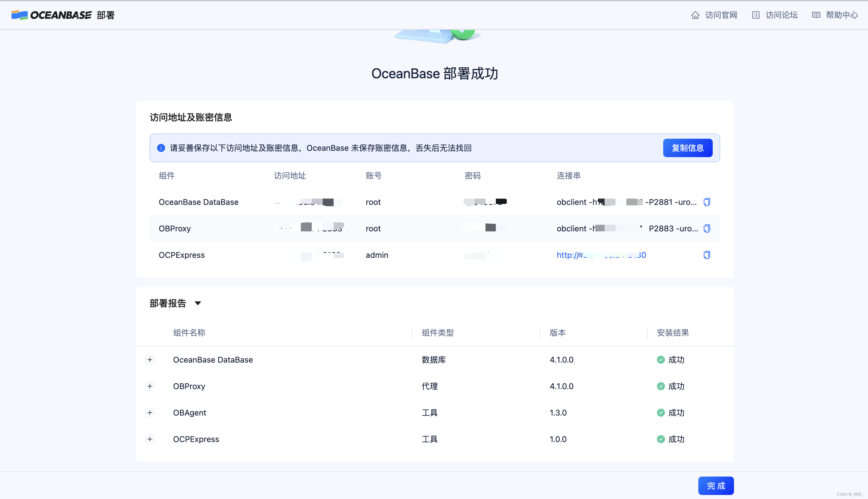Expand the OCPExpress report row
The image size is (868, 499).
pyautogui.click(x=150, y=439)
